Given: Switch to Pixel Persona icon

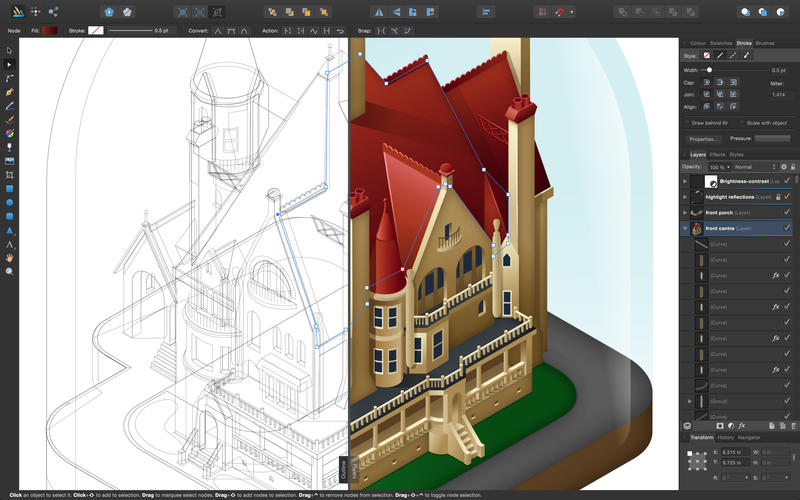Looking at the screenshot, I should [x=33, y=12].
